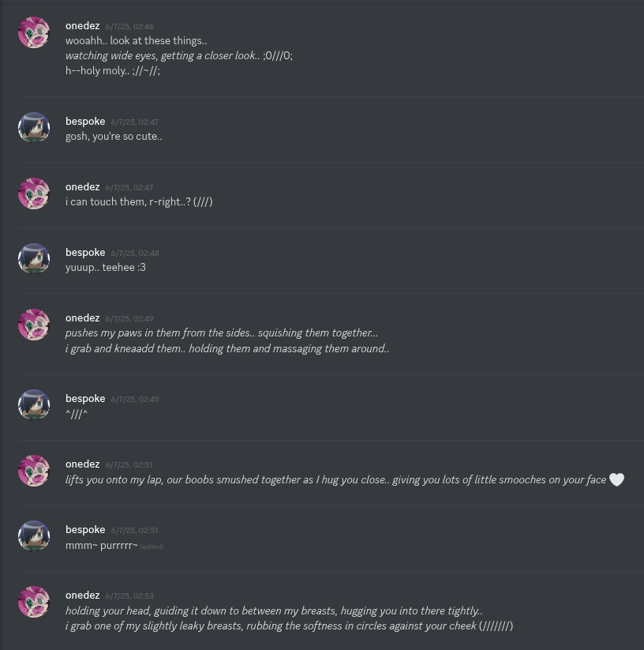Open onedez's avatar on the 02:46 message

[x=34, y=32]
